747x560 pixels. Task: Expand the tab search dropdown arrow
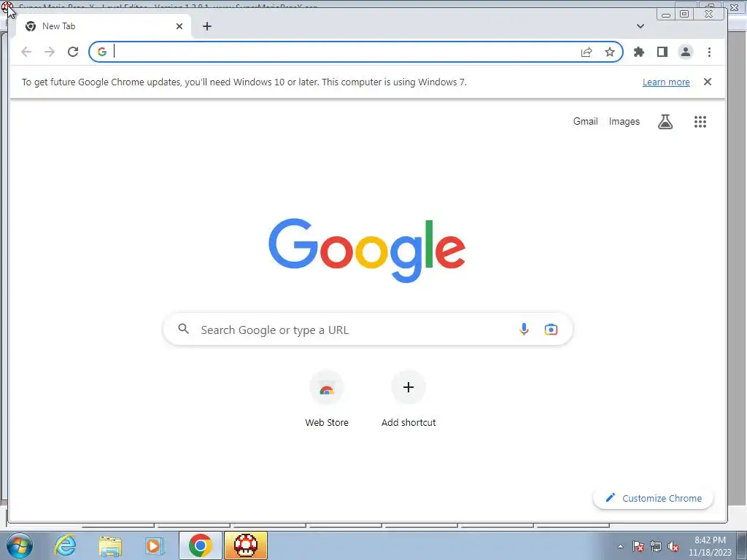click(640, 26)
